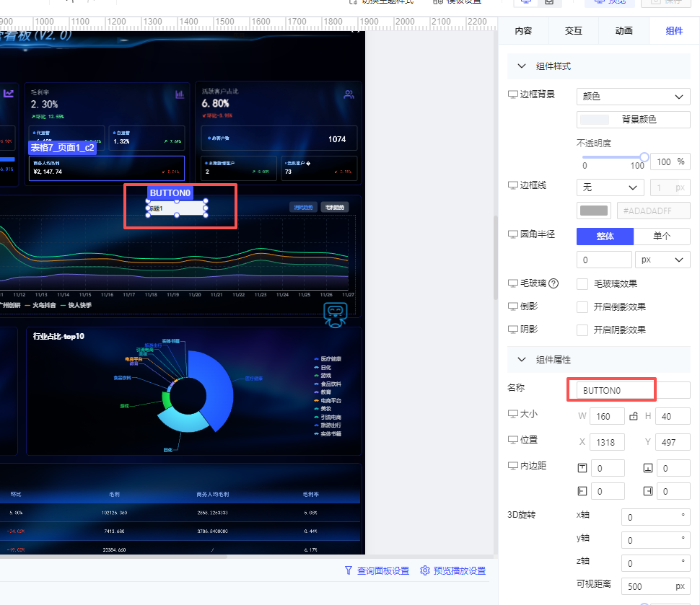Click the 不透明度 slider handle
This screenshot has height=605, width=700.
coord(644,157)
